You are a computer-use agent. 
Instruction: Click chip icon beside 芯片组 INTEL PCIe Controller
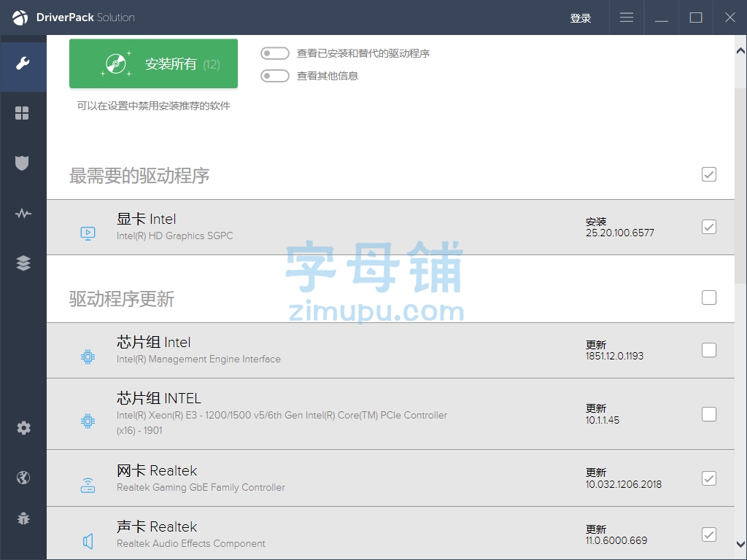click(88, 421)
